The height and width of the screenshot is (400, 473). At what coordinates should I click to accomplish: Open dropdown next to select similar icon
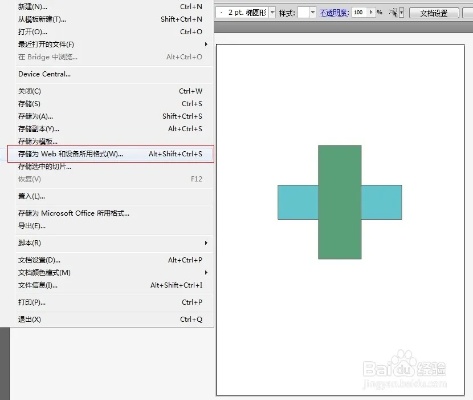[401, 13]
